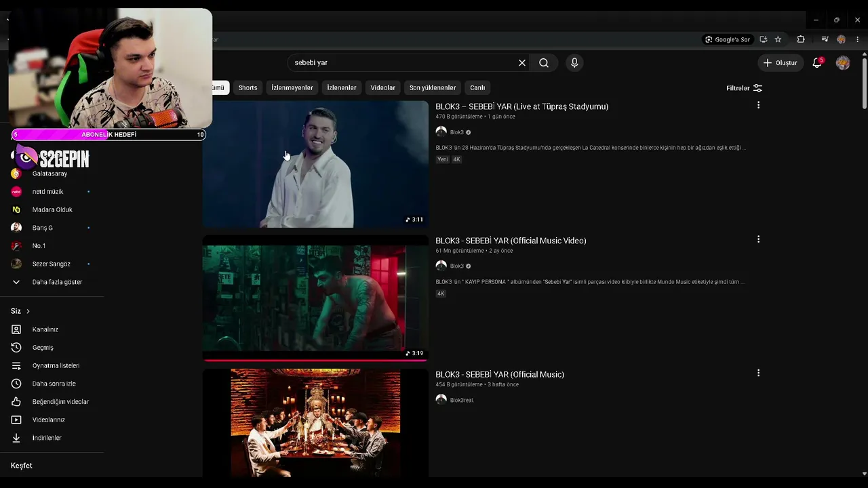The width and height of the screenshot is (868, 488).
Task: Open more options for Live at Tüpraş video
Action: (758, 105)
